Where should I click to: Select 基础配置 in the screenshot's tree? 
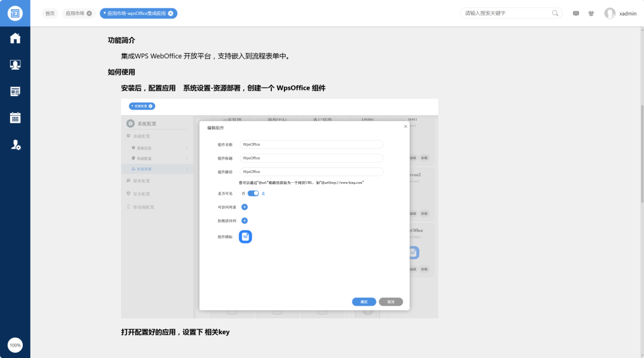(x=141, y=136)
